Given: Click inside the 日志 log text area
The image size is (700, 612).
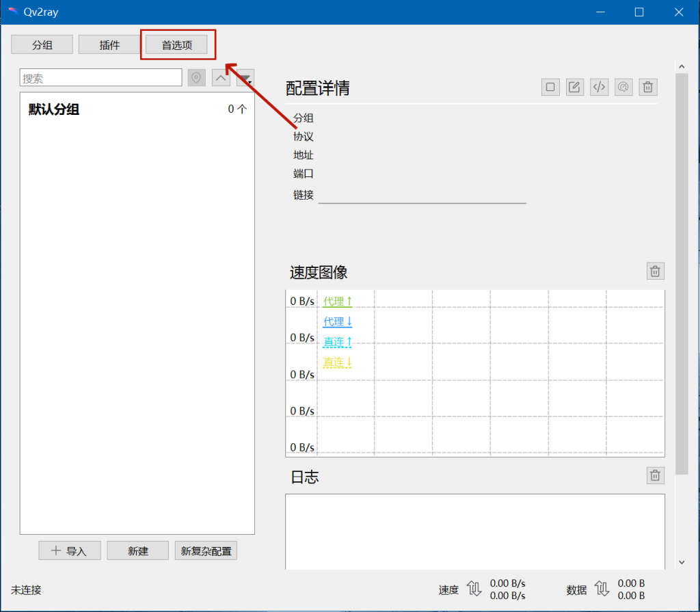Looking at the screenshot, I should pos(475,531).
